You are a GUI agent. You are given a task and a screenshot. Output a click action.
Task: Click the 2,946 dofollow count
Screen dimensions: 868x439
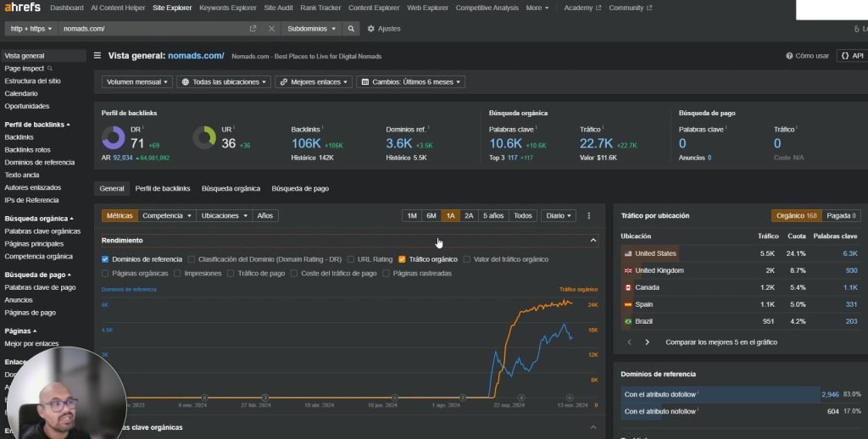point(830,394)
